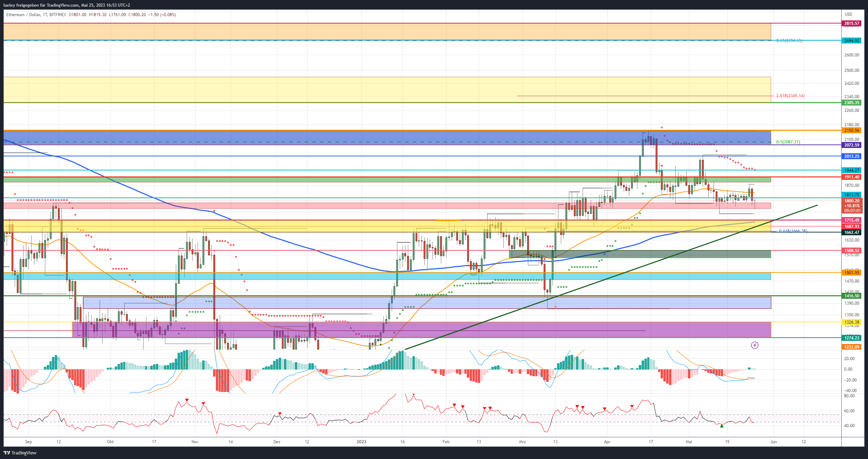Screen dimensions: 868x459
Task: Select the 1715.49 price label
Action: click(x=852, y=220)
